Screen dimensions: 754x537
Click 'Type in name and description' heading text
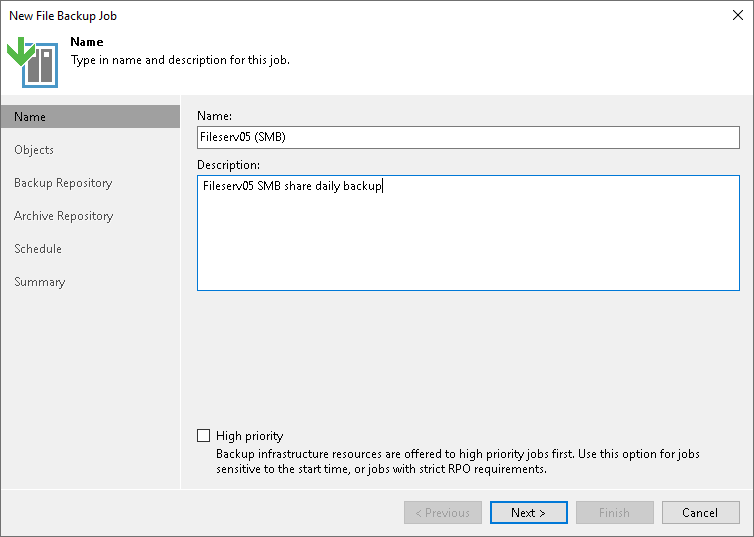180,60
